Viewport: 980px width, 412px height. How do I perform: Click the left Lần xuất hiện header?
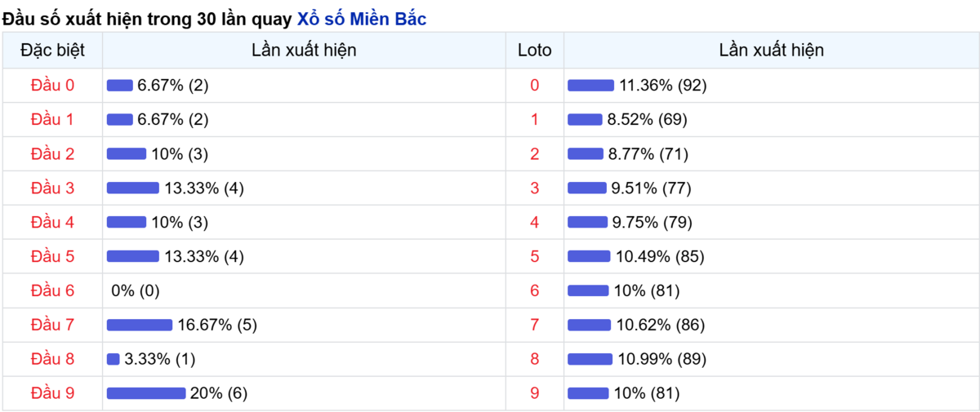coord(304,50)
